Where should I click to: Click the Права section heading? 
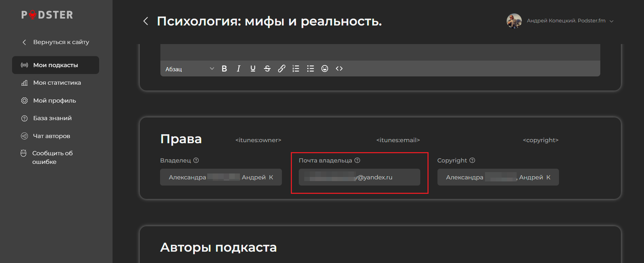[181, 139]
